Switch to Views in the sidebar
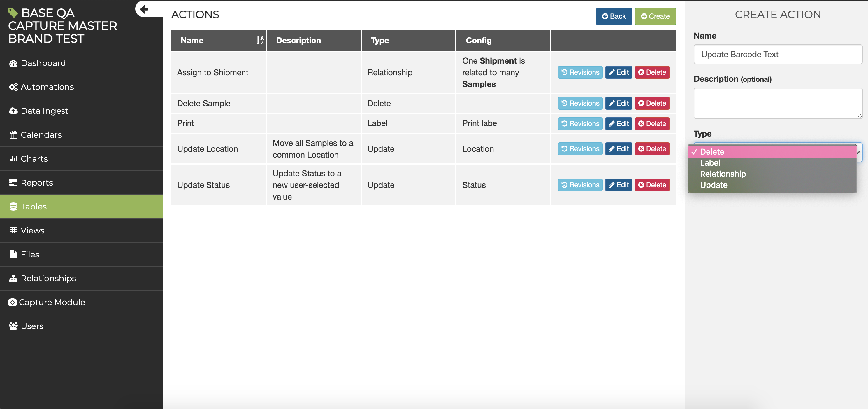 pyautogui.click(x=32, y=231)
